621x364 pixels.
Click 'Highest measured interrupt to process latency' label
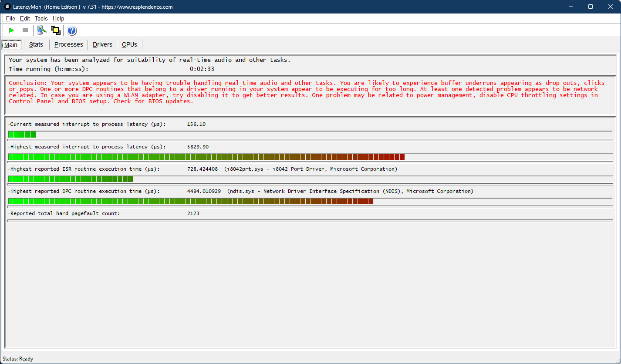(x=87, y=147)
